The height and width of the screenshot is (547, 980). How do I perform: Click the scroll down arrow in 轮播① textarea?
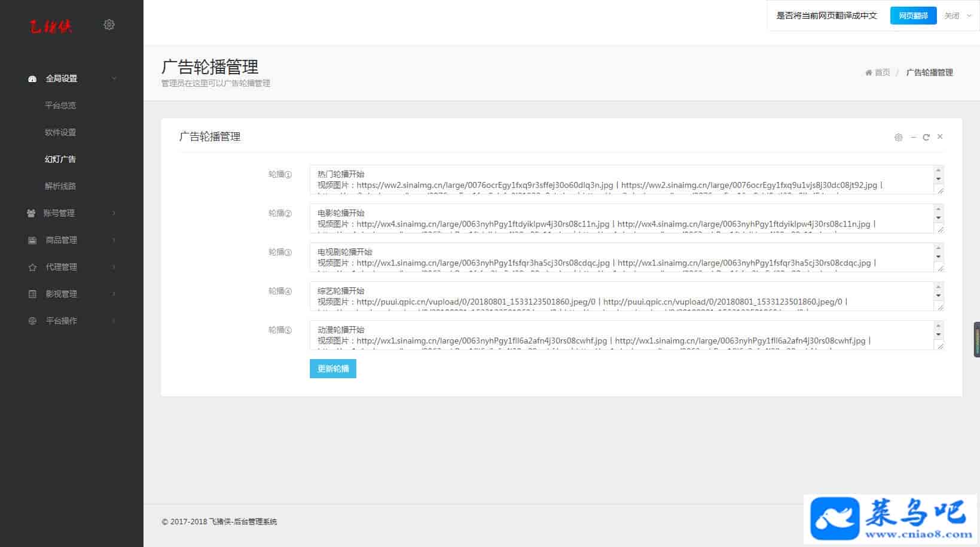[938, 179]
